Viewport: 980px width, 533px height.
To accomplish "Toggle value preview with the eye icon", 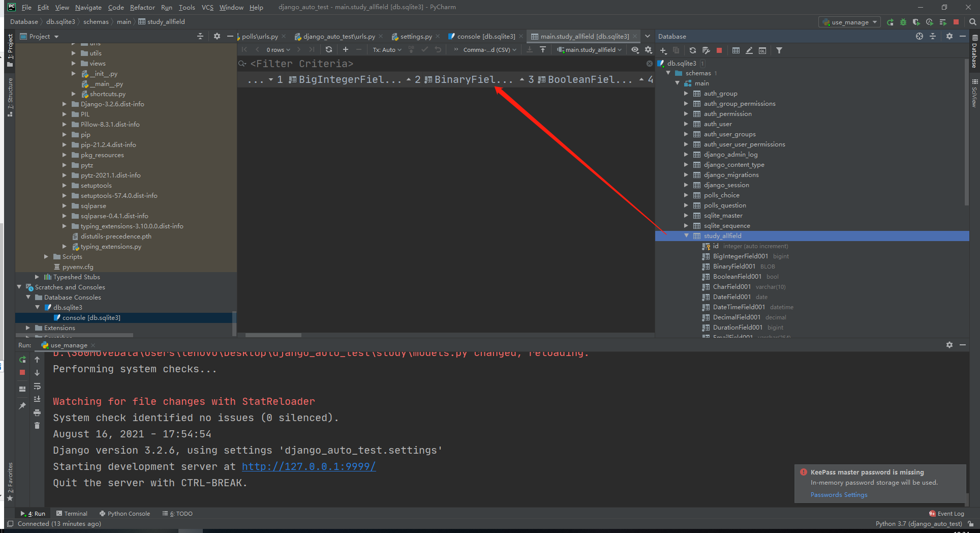I will [635, 49].
